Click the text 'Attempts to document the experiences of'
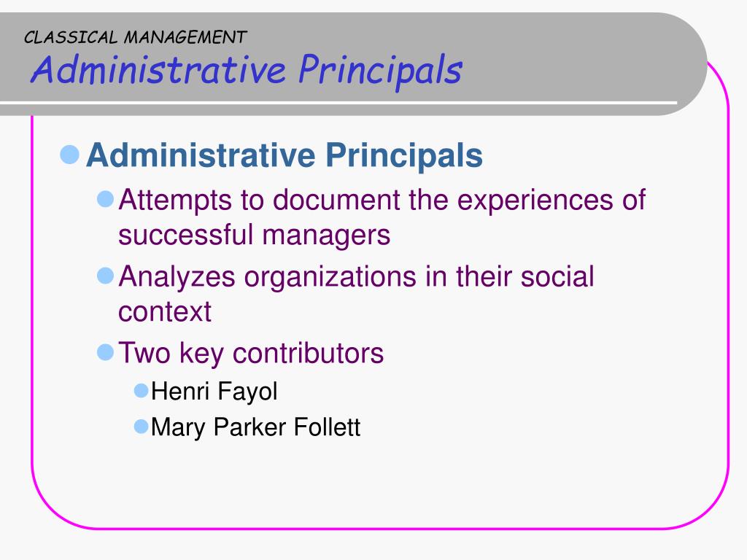This screenshot has width=747, height=560. (382, 200)
